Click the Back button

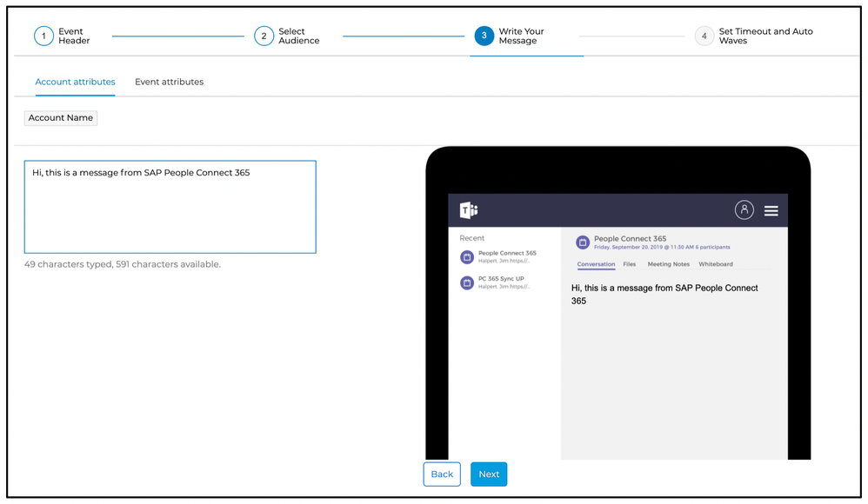pos(442,474)
